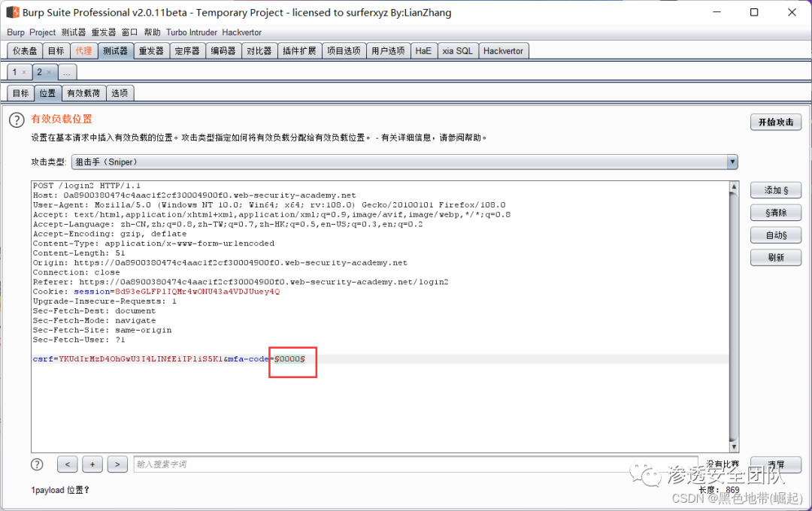Screen dimensions: 812x511
Task: Click the 自动§ button
Action: coord(776,235)
